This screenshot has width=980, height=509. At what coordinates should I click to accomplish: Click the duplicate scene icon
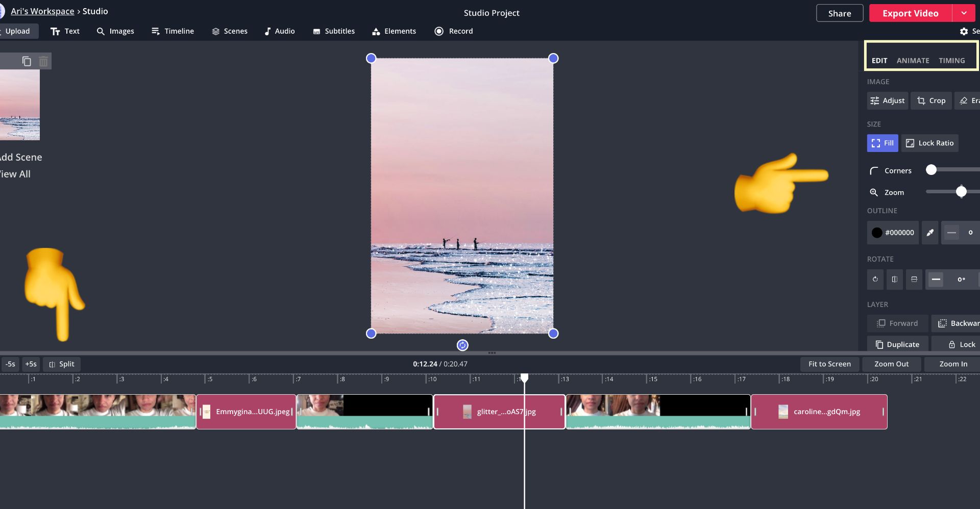tap(27, 61)
